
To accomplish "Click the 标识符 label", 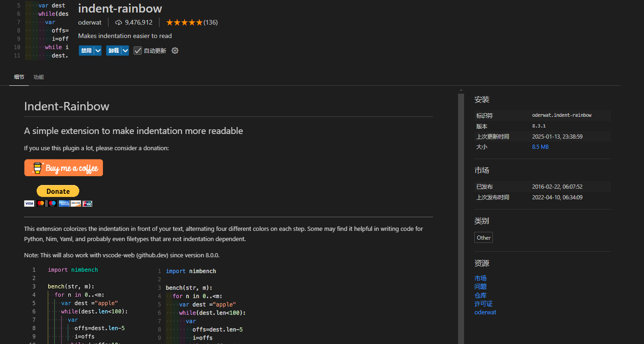I will coord(485,115).
